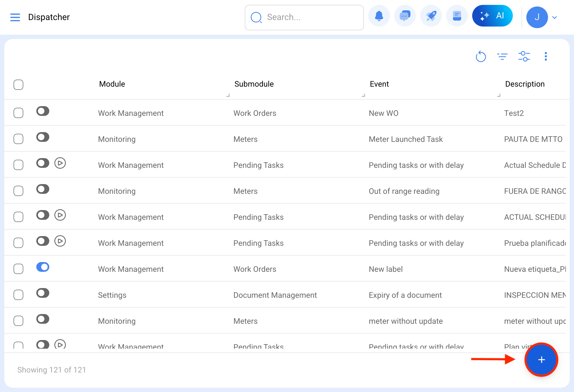Enable toggle for ACTUAL SCHEDU row
Viewport: 574px width, 392px height.
[x=43, y=215]
